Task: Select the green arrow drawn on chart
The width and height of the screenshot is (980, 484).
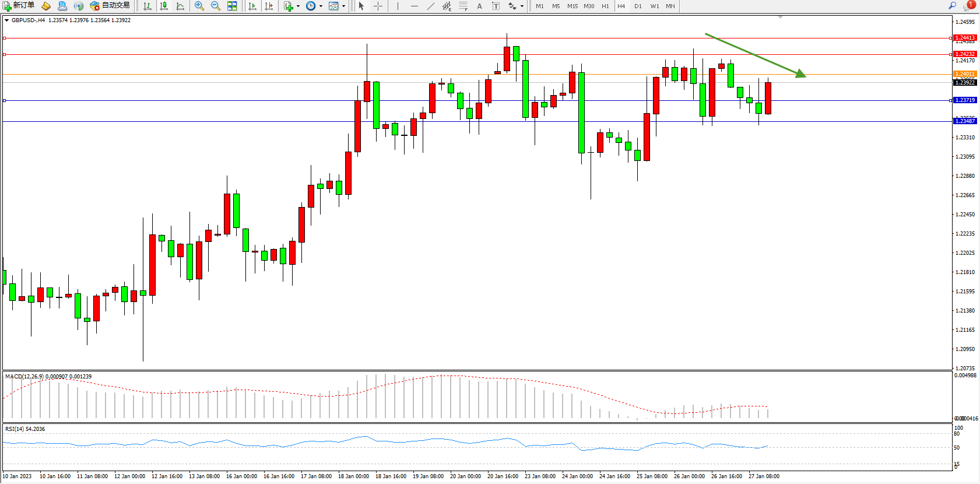Action: pyautogui.click(x=755, y=55)
